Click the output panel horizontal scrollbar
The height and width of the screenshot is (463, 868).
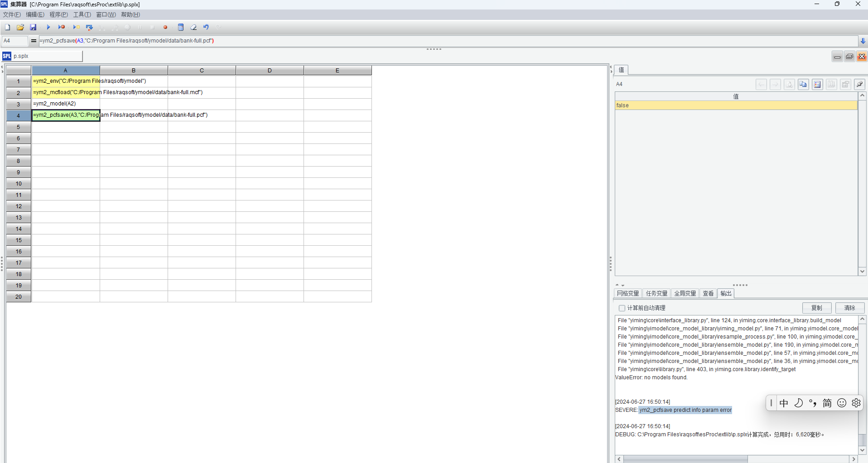pos(685,459)
